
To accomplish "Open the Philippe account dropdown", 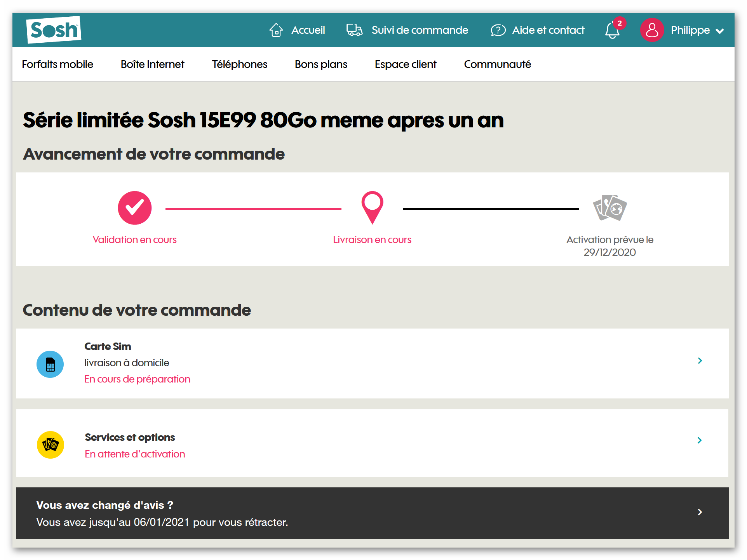I will point(697,30).
